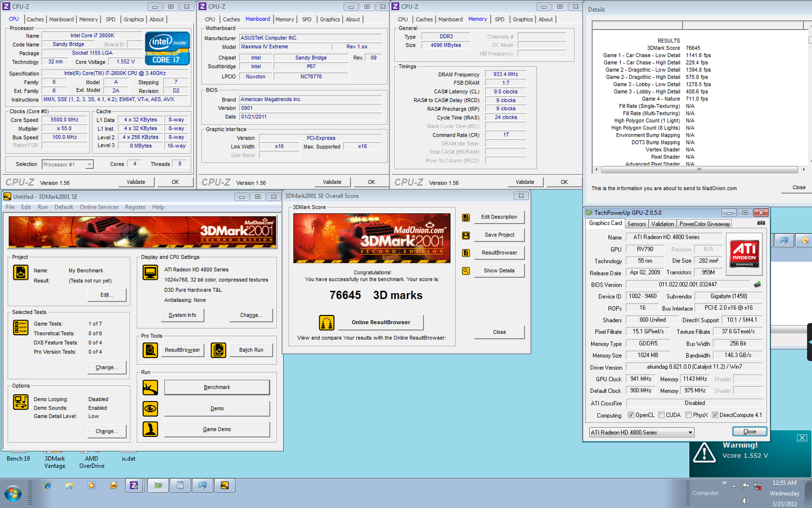Uncheck the DirectCompute 4.1 checkbox
The width and height of the screenshot is (812, 508).
tap(715, 415)
